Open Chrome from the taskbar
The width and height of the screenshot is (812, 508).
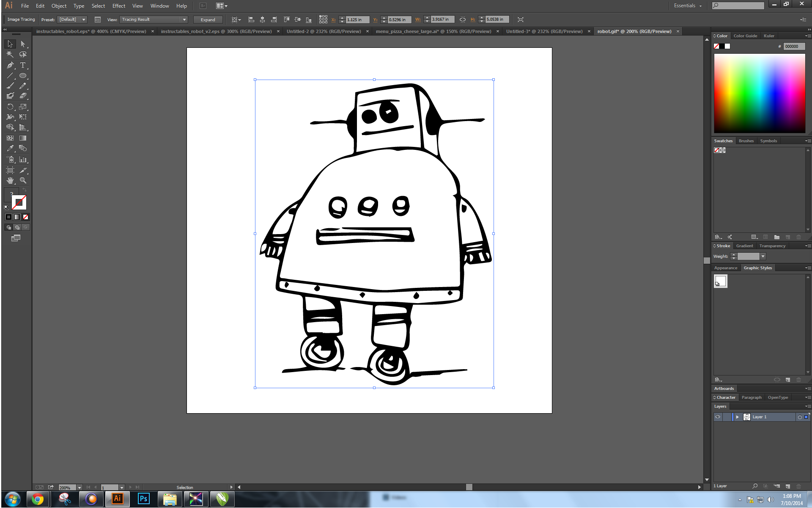tap(38, 499)
